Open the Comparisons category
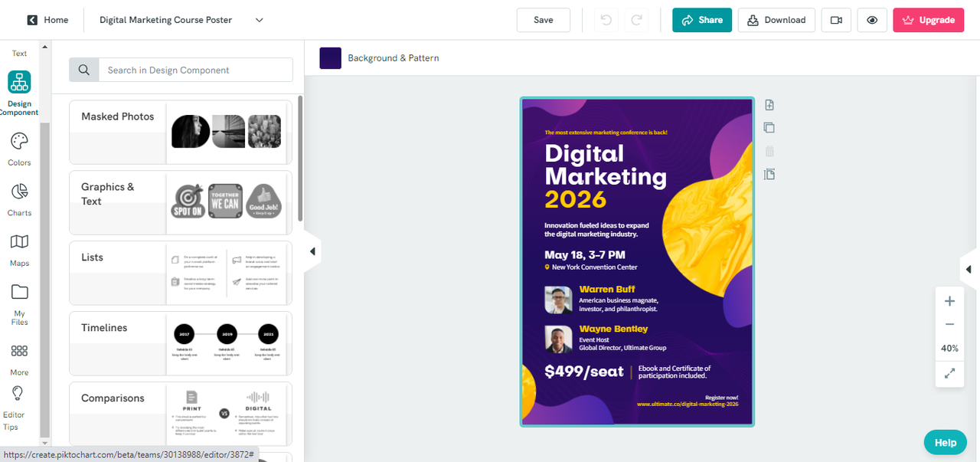The height and width of the screenshot is (462, 980). (x=181, y=414)
